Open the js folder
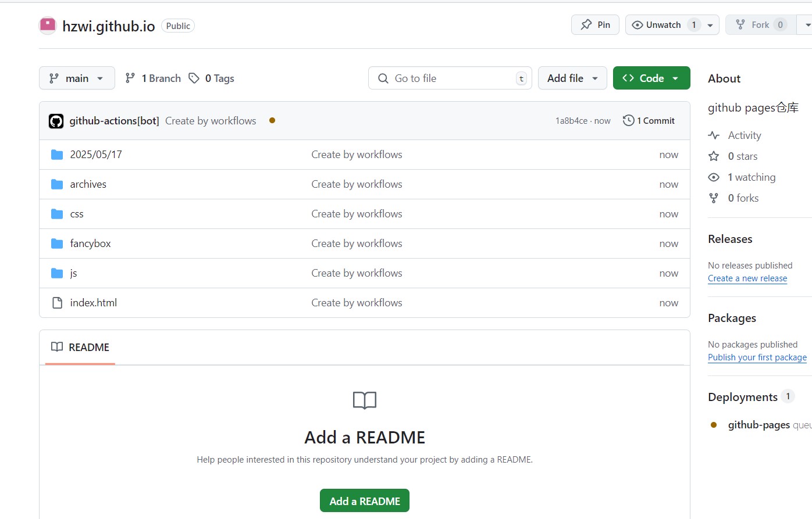This screenshot has width=812, height=519. point(73,273)
